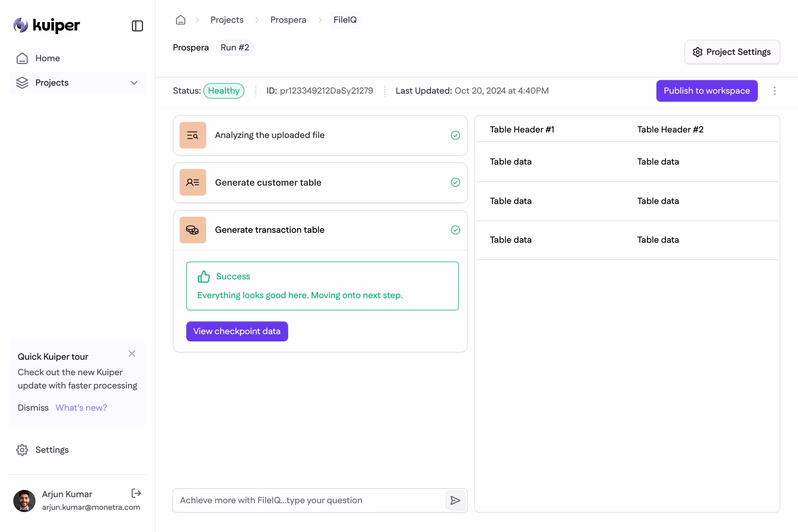This screenshot has height=532, width=798.
Task: Open the three-dot more options menu
Action: point(774,91)
